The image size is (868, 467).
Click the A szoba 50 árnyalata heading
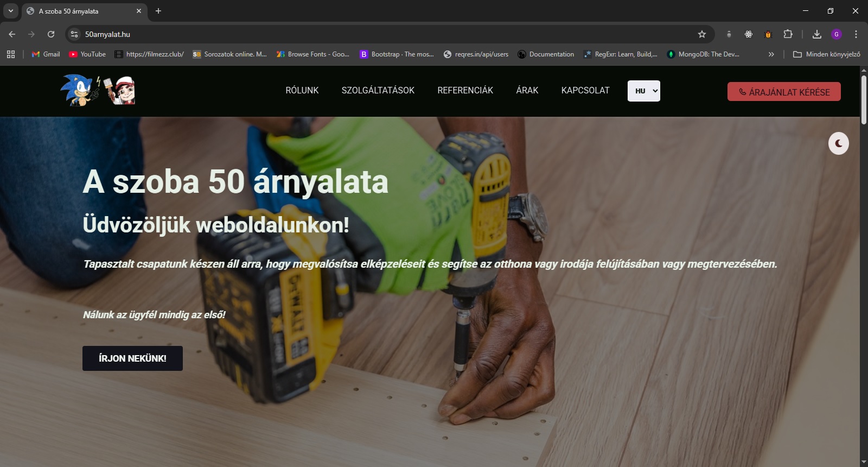coord(235,181)
